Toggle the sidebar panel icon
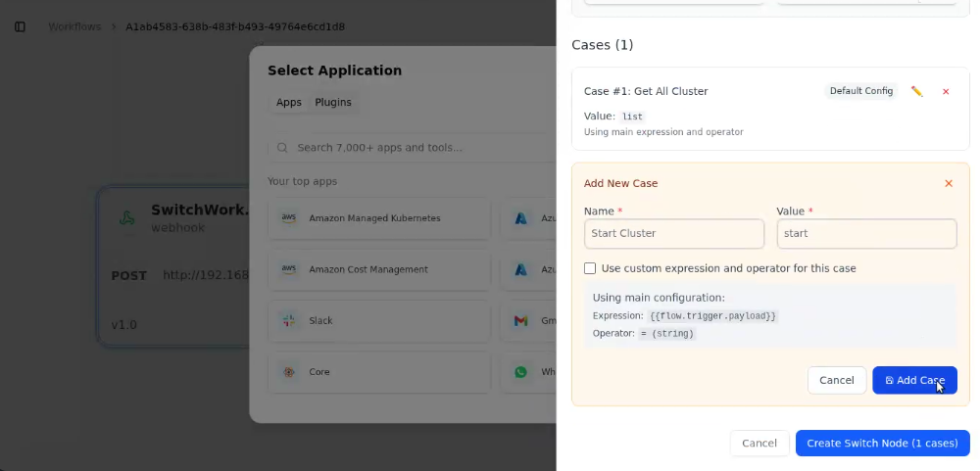Viewport: 980px width, 471px height. [20, 26]
